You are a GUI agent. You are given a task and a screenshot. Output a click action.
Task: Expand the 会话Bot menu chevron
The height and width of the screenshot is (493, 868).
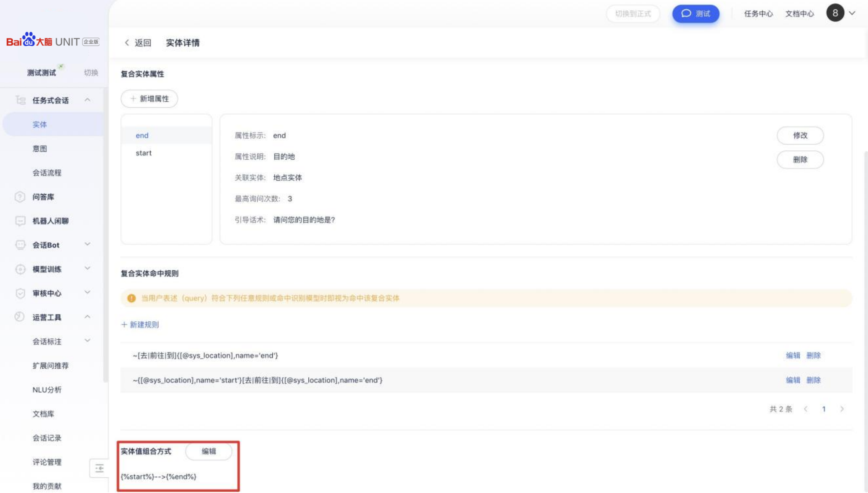87,244
